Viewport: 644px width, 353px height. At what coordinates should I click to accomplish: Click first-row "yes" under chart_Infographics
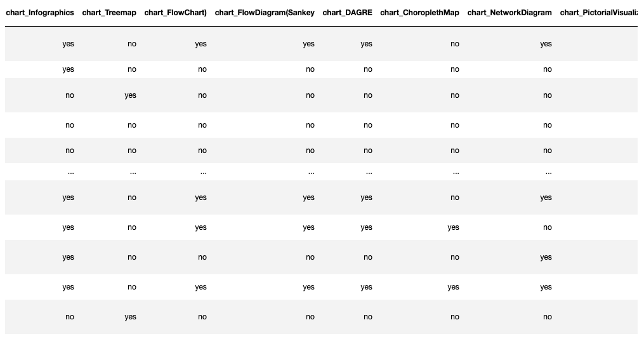click(68, 44)
